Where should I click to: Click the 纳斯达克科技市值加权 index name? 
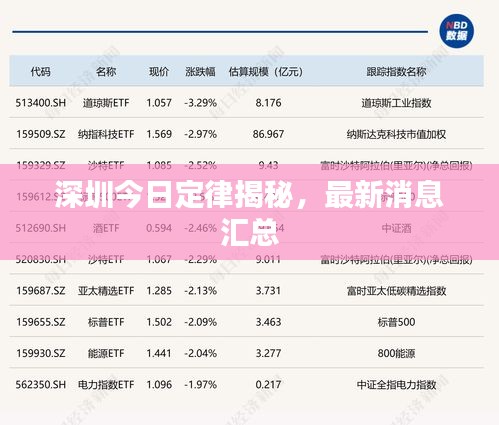pos(396,134)
